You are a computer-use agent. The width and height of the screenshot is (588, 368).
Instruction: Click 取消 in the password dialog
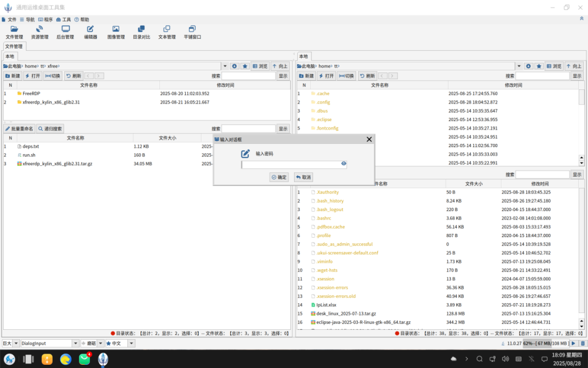(303, 177)
